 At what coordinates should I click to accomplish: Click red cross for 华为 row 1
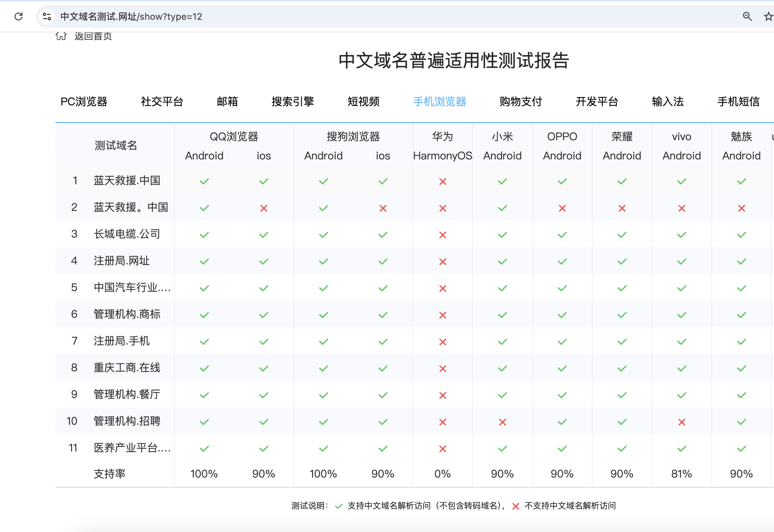[x=442, y=181]
